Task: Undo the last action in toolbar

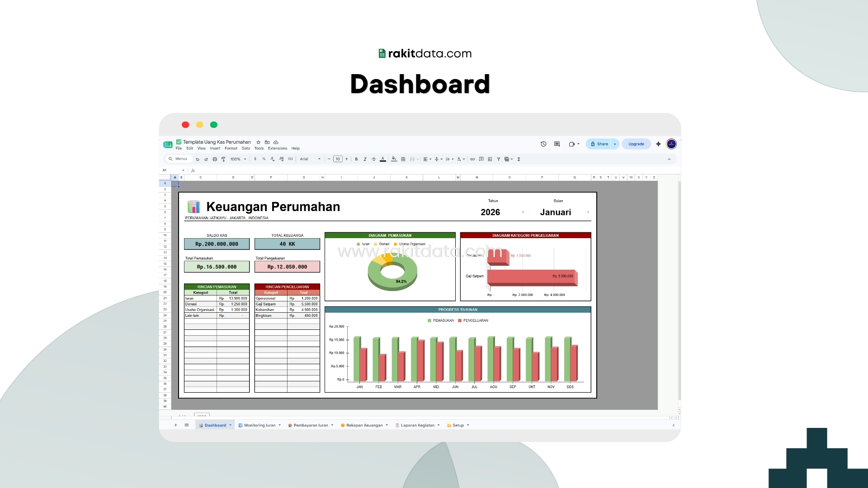Action: point(198,159)
